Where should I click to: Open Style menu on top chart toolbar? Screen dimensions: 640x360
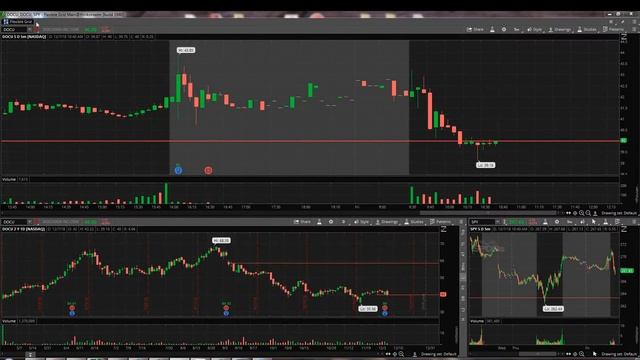pyautogui.click(x=535, y=29)
